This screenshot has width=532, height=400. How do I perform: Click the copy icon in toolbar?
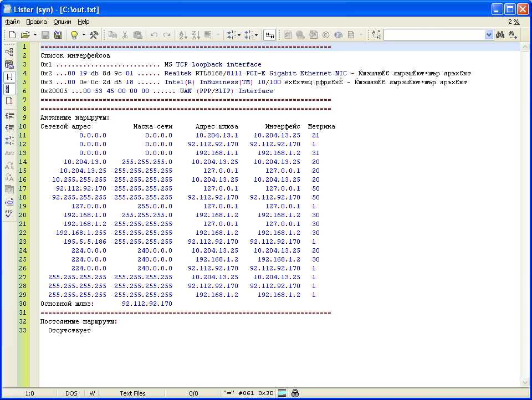[112, 34]
